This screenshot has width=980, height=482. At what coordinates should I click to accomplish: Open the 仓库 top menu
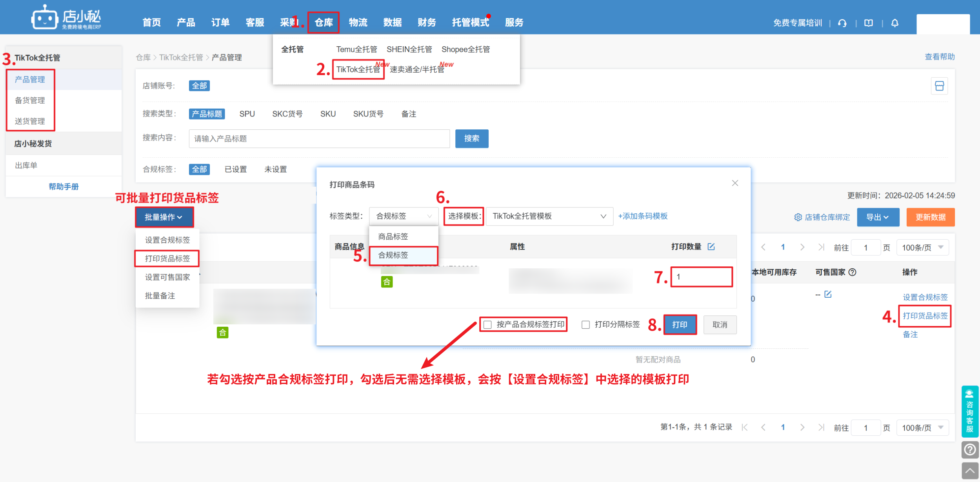point(324,23)
